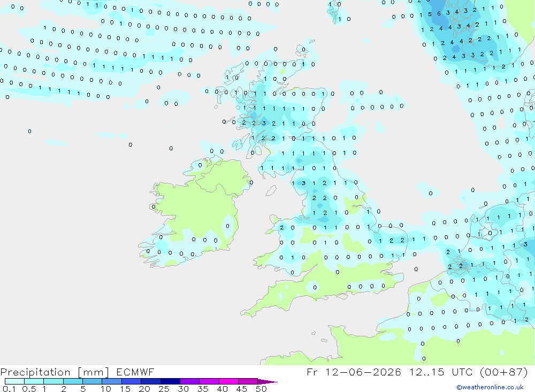Click the 2–5 mm legend color swatch

[73, 381]
